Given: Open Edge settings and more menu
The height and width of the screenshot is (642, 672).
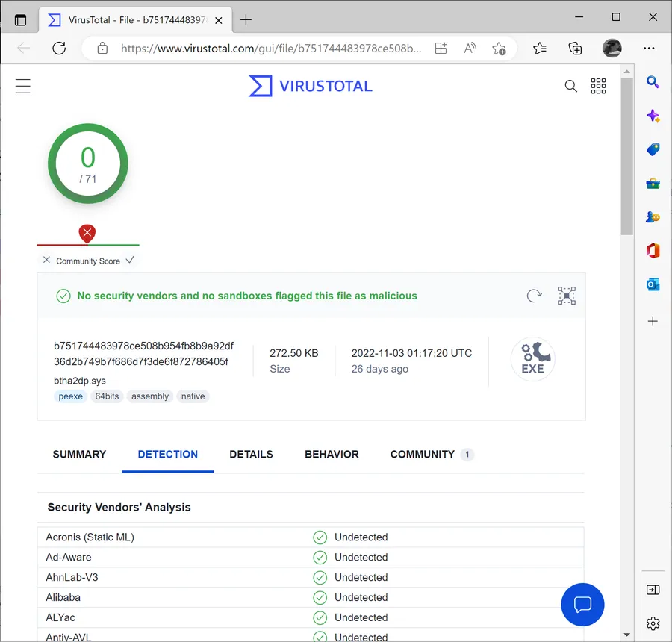Looking at the screenshot, I should pos(649,48).
